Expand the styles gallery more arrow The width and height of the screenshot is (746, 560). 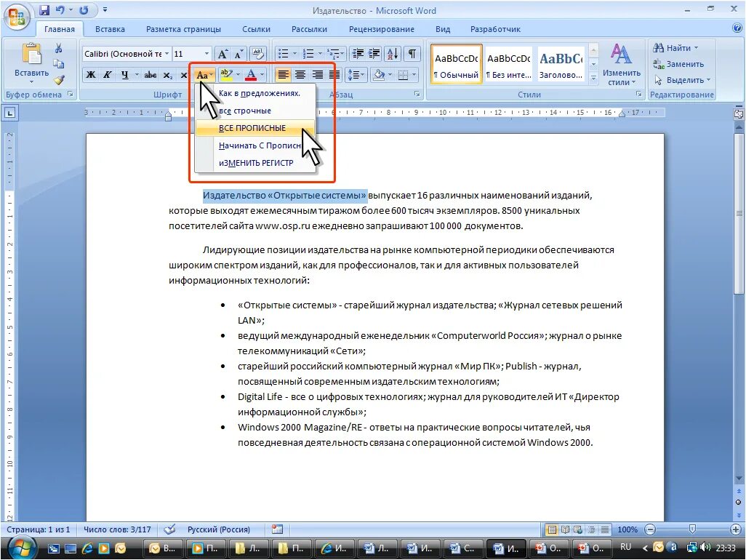593,78
